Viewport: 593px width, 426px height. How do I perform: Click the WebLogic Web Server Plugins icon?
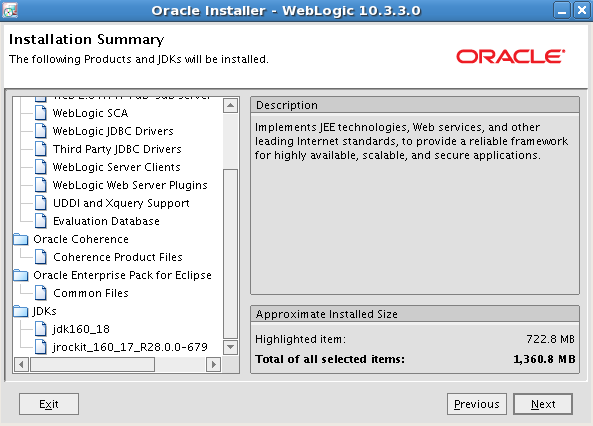point(41,185)
